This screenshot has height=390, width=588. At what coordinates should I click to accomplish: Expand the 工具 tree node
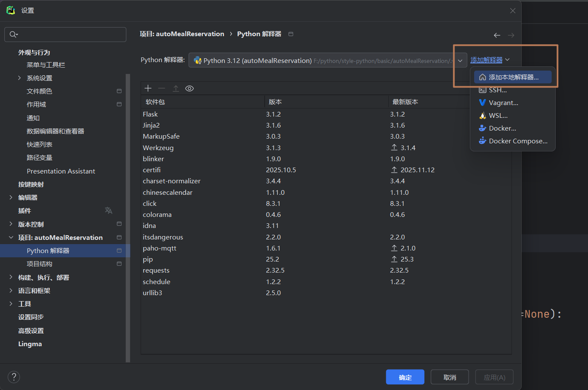click(11, 304)
